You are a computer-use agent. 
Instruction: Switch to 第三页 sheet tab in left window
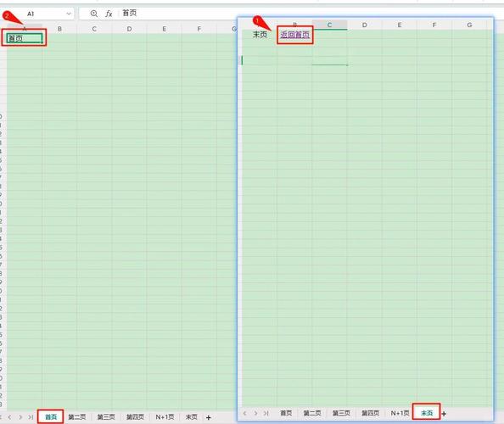tap(106, 417)
